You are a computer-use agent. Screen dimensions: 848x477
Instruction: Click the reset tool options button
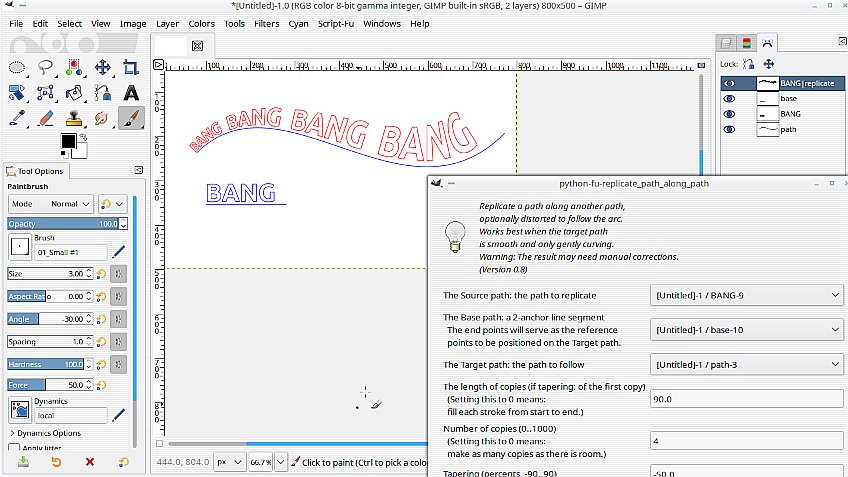(x=123, y=462)
